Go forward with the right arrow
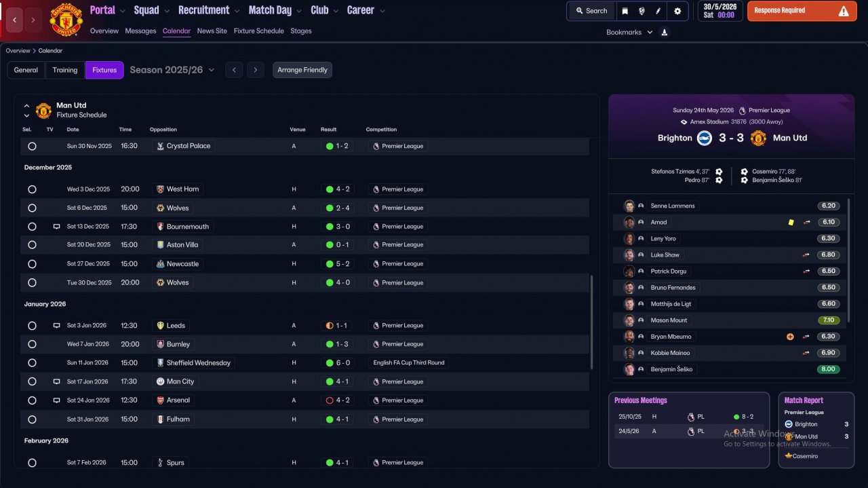The height and width of the screenshot is (488, 868). point(33,20)
